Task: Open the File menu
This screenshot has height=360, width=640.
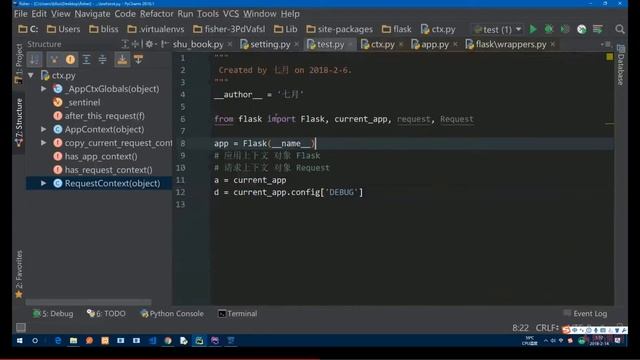Action: click(x=21, y=13)
